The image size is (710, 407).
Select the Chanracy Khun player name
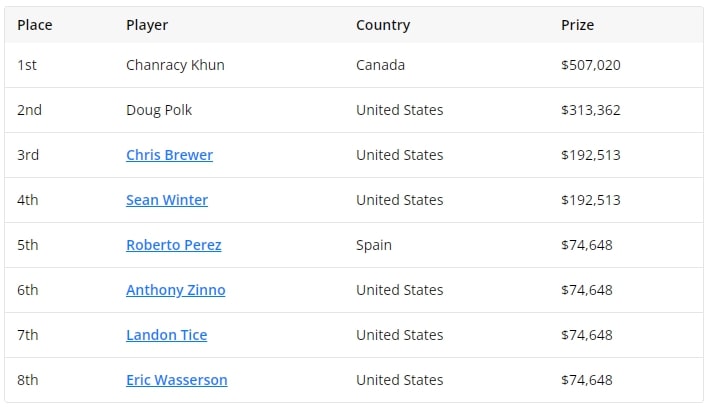tap(175, 65)
